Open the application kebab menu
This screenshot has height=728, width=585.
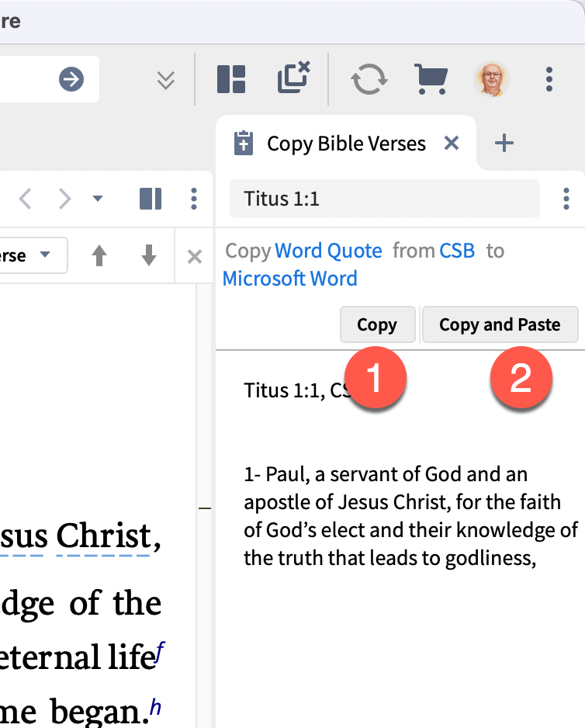tap(549, 79)
